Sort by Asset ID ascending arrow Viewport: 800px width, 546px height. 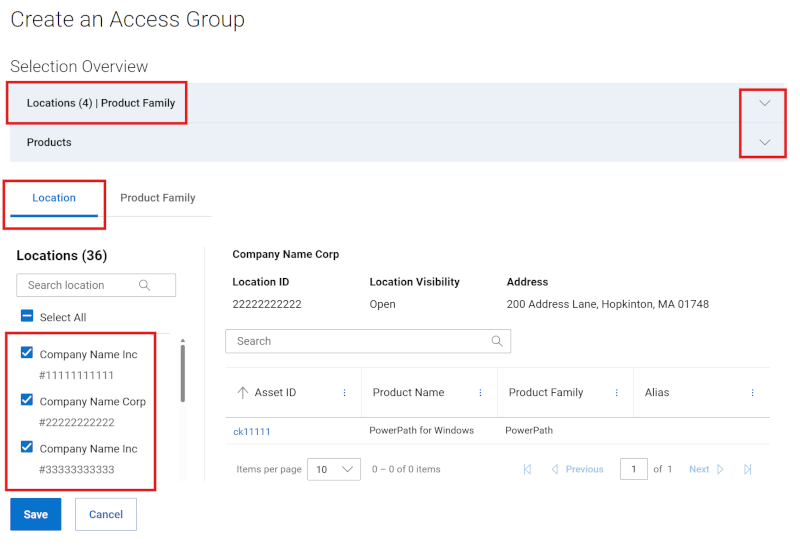(x=242, y=393)
